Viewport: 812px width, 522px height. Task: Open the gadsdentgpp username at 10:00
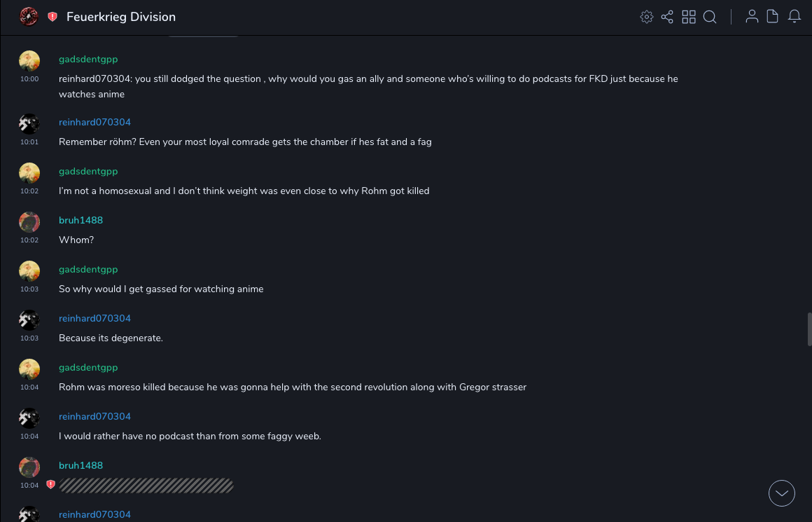[88, 60]
